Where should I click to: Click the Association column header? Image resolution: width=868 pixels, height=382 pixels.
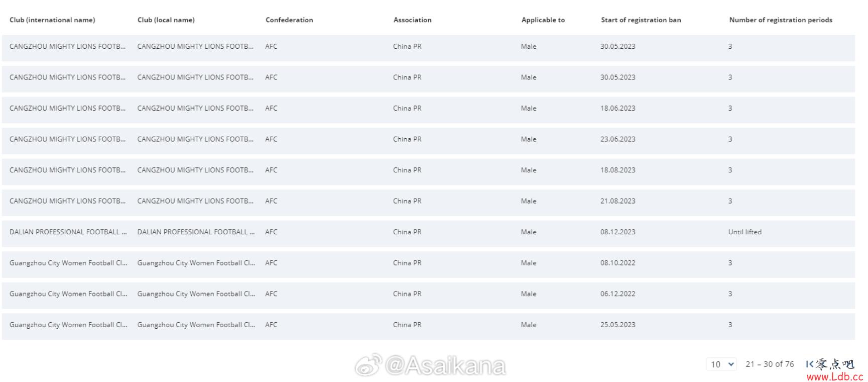pos(412,20)
